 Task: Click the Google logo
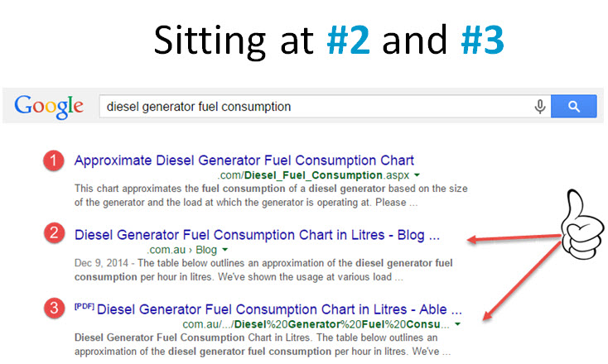coord(48,106)
